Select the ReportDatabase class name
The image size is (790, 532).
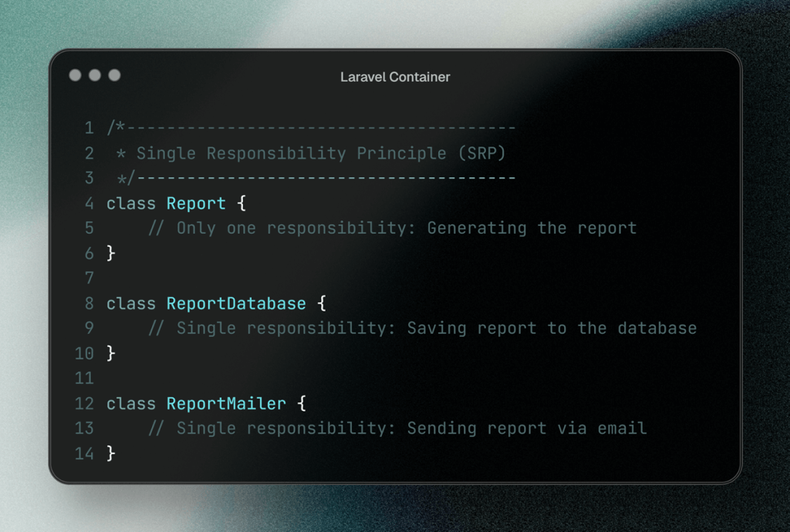click(x=235, y=303)
